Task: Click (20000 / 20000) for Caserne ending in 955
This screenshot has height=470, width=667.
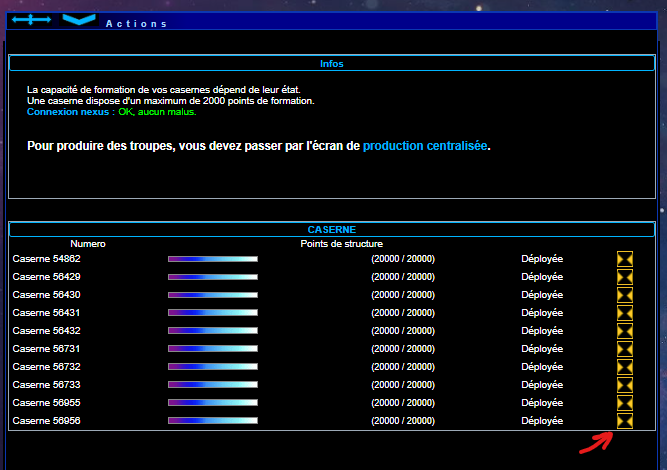Action: (x=403, y=403)
